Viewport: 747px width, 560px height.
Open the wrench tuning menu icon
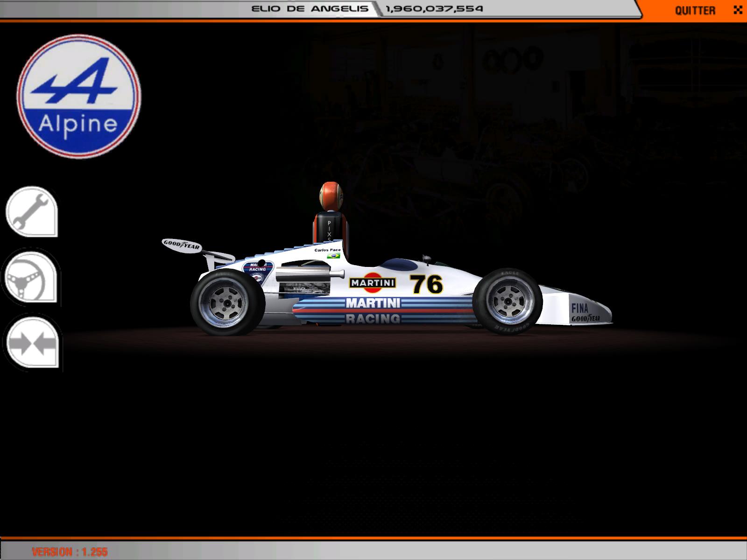tap(31, 212)
